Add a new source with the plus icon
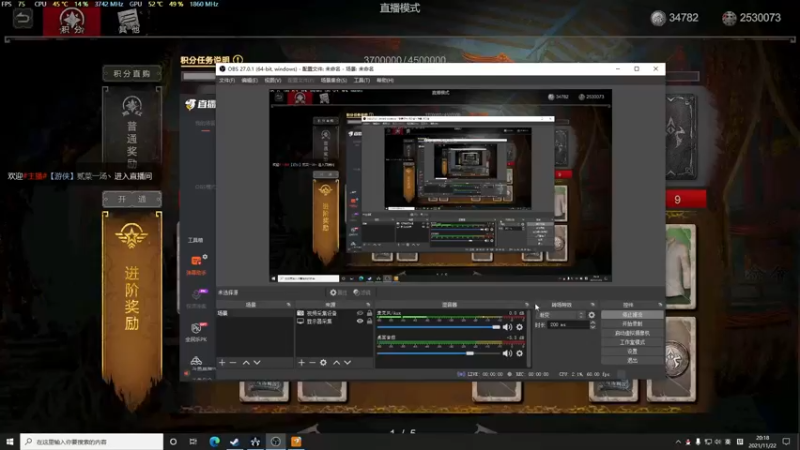Image resolution: width=800 pixels, height=450 pixels. (302, 362)
